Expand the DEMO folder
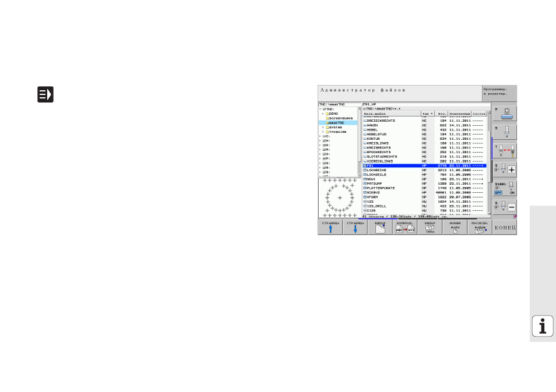Viewport: 556px width, 392px height. (323, 114)
